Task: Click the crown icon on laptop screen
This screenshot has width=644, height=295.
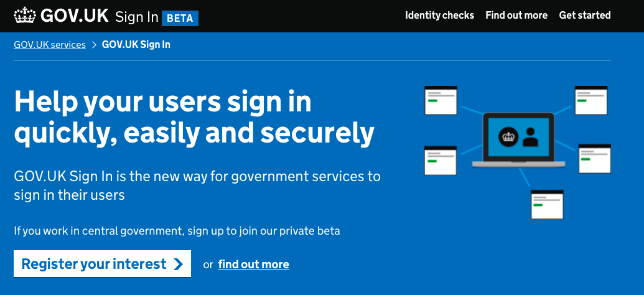Action: (508, 137)
